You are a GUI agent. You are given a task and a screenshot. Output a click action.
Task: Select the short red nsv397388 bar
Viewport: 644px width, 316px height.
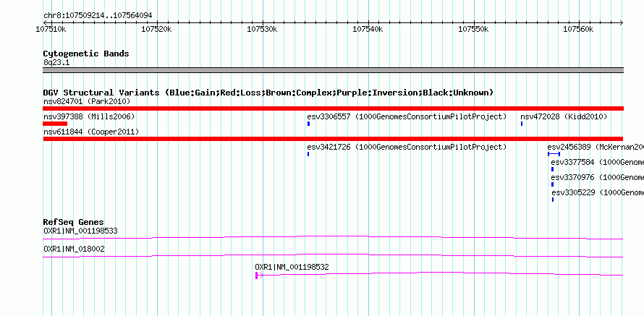[55, 124]
